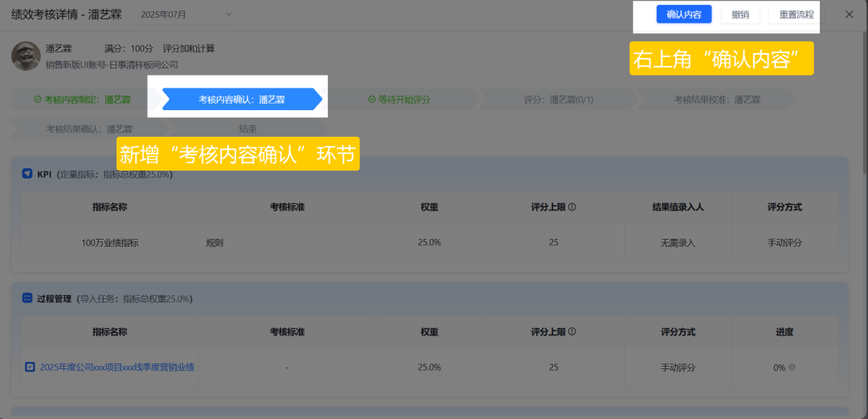Close the 绩效考核详情 dialog with X

point(849,14)
